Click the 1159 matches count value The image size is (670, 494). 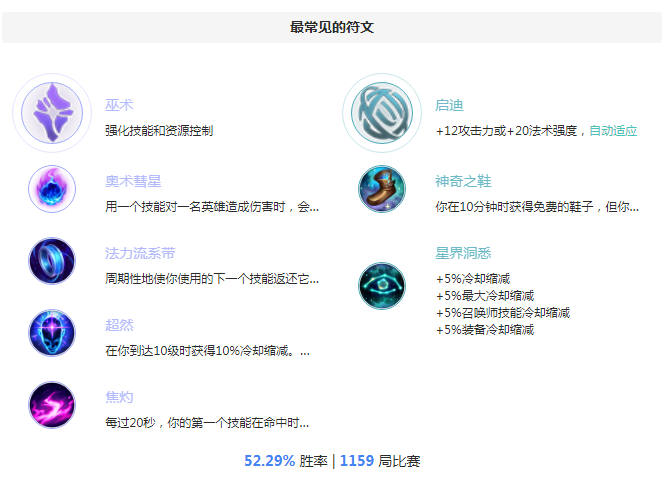click(357, 461)
